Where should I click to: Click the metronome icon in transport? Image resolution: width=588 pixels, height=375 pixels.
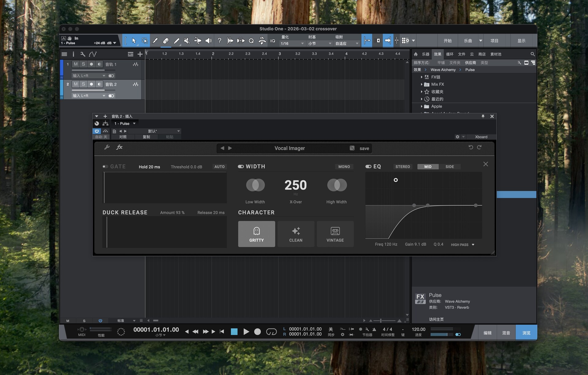click(374, 329)
